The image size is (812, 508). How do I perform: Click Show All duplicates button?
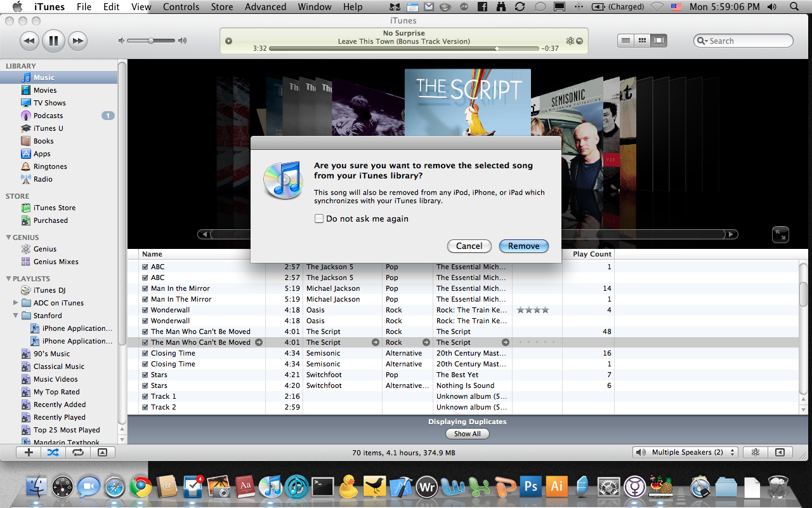click(468, 434)
